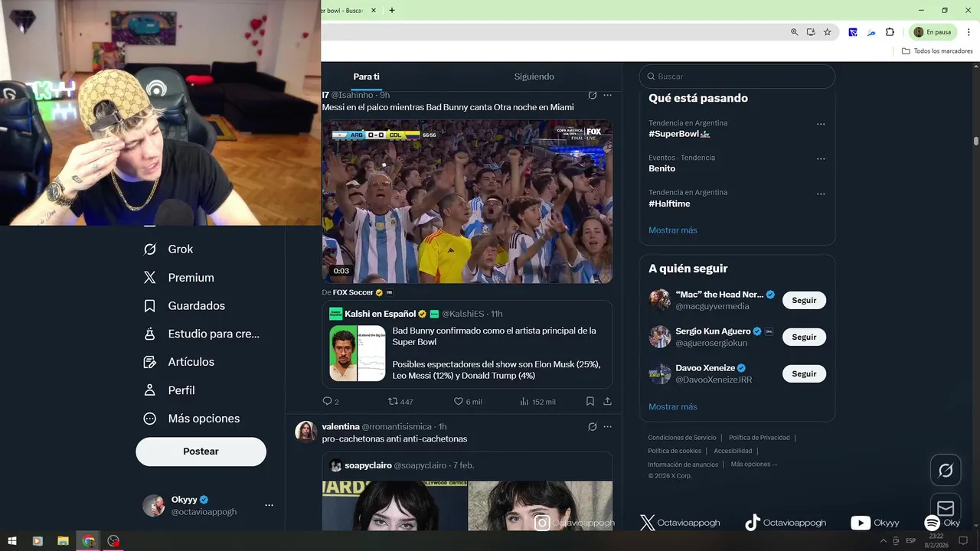This screenshot has width=980, height=551.
Task: Open File Explorer from the taskbar
Action: tap(63, 541)
